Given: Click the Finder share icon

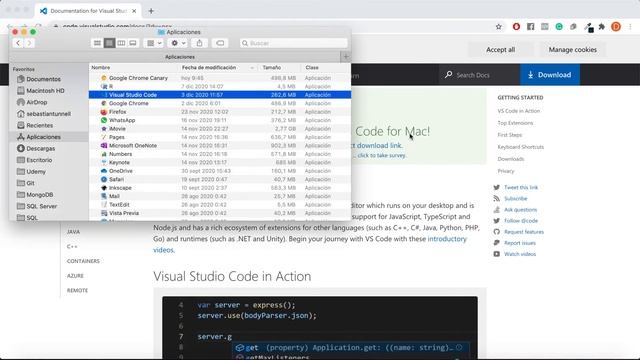Looking at the screenshot, I should (199, 43).
